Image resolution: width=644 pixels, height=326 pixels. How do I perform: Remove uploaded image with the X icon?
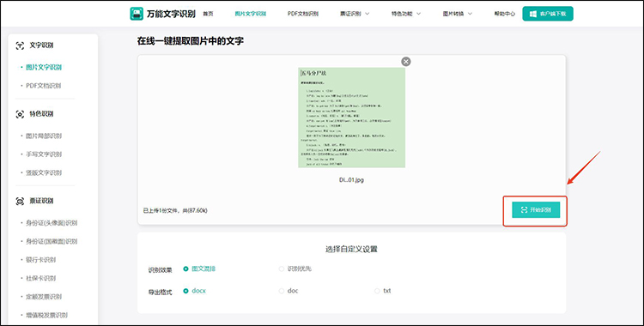[406, 62]
